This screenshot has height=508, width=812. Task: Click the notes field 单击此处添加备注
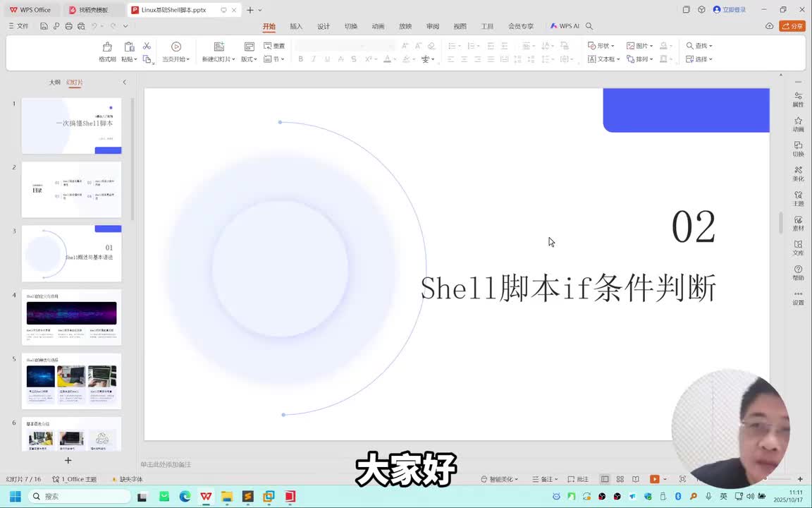tap(166, 464)
